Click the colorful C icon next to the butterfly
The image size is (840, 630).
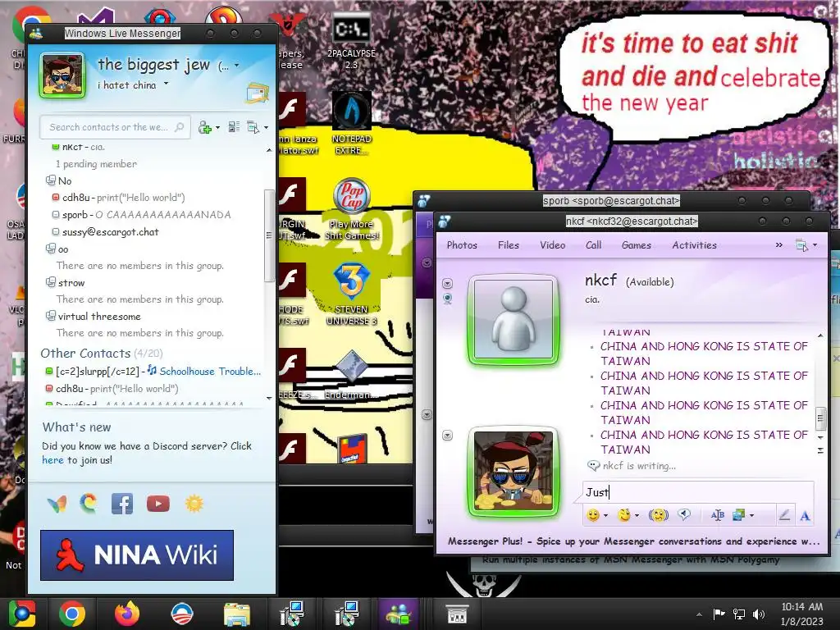coord(89,504)
